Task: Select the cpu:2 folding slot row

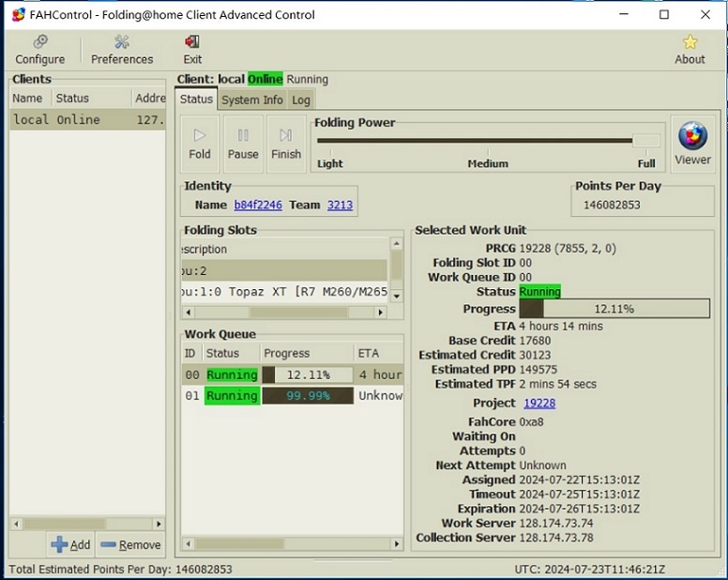Action: tap(284, 270)
